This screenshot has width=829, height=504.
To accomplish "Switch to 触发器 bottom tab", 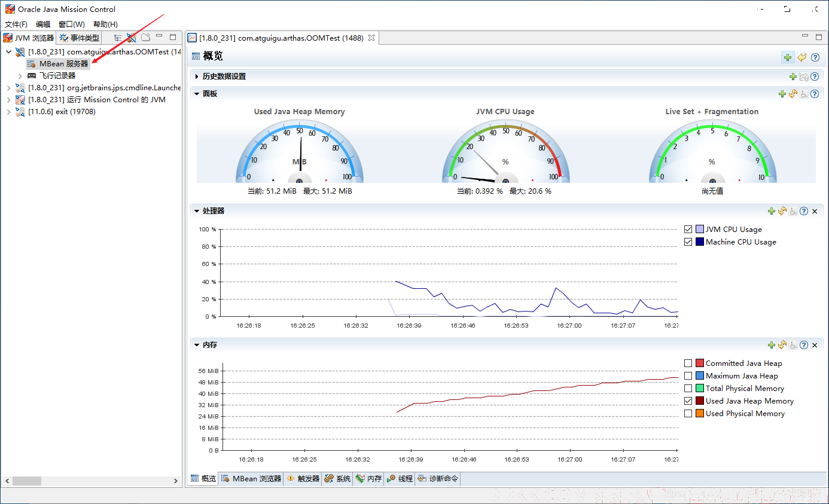I will pyautogui.click(x=303, y=479).
